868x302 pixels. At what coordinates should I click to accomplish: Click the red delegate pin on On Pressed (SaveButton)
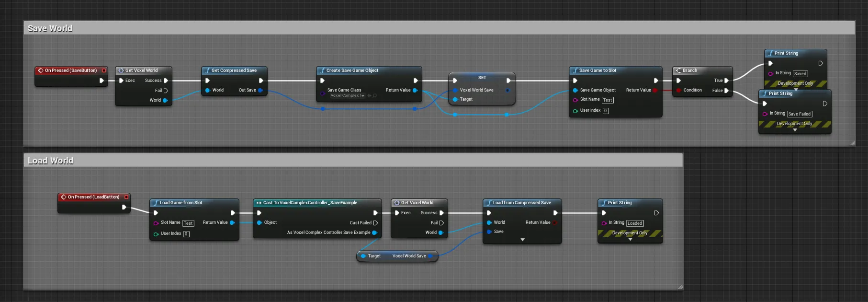point(104,70)
